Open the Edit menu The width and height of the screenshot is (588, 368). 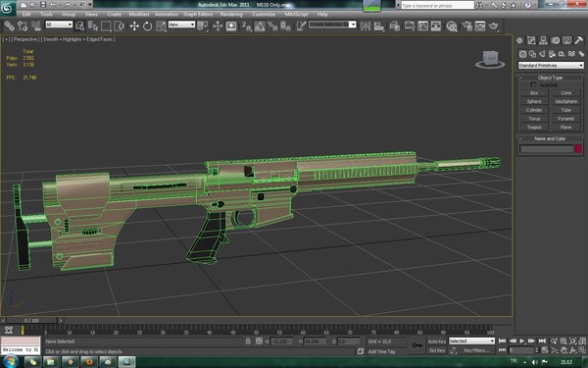26,15
